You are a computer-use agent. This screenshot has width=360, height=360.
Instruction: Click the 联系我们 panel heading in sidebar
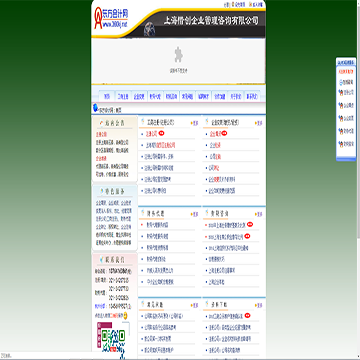tap(115, 260)
